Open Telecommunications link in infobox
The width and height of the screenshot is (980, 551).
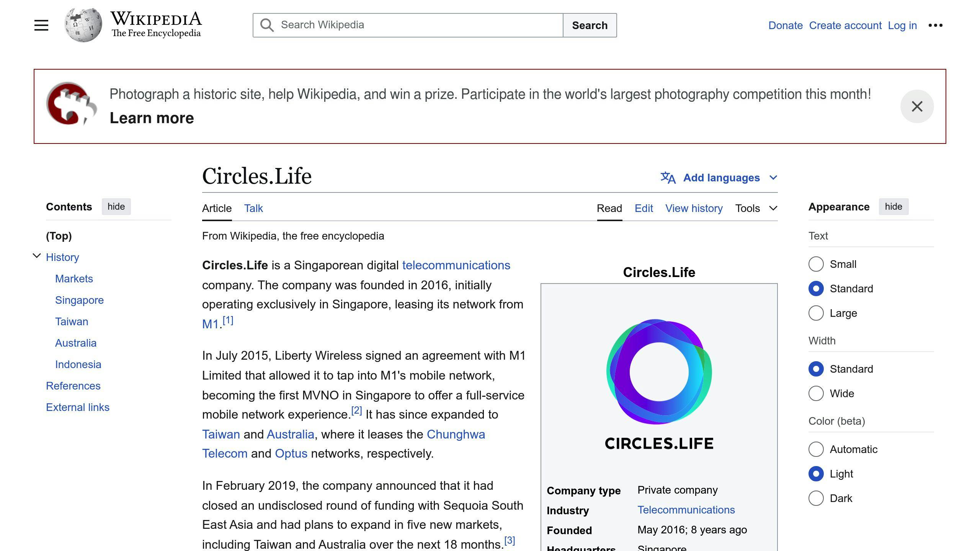tap(686, 510)
